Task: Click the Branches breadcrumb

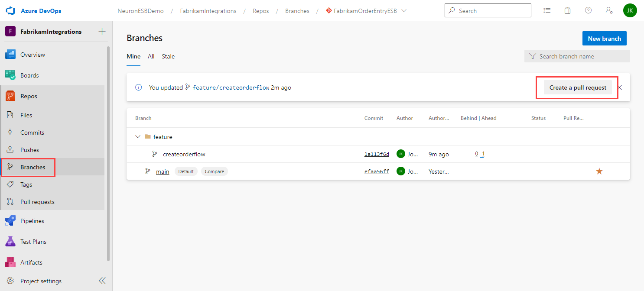Action: (x=297, y=11)
